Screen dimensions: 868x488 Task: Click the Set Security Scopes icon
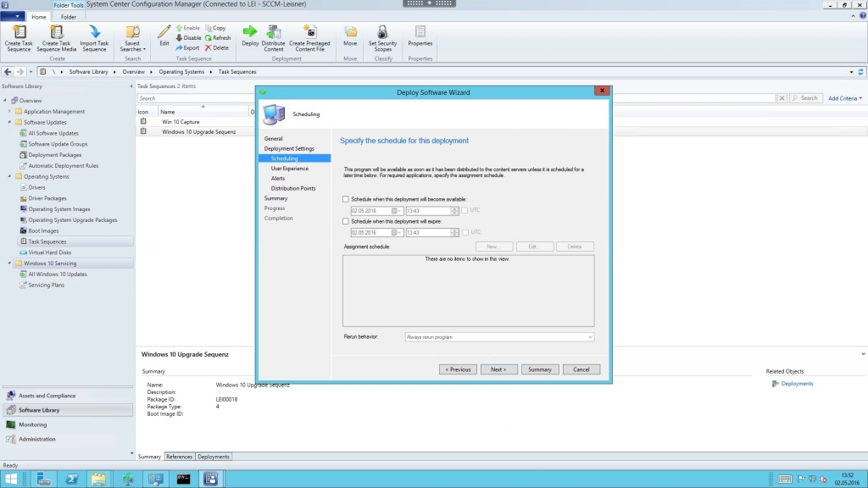click(382, 32)
